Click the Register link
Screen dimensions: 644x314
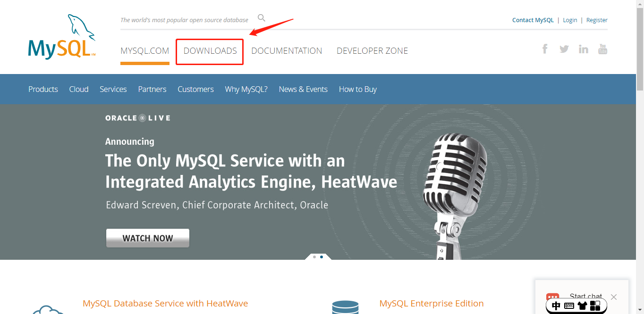click(x=597, y=20)
